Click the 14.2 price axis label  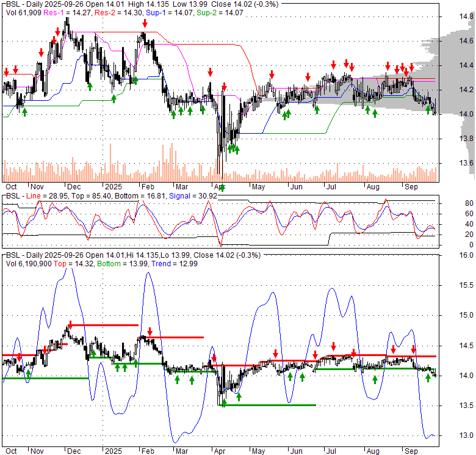pyautogui.click(x=466, y=90)
